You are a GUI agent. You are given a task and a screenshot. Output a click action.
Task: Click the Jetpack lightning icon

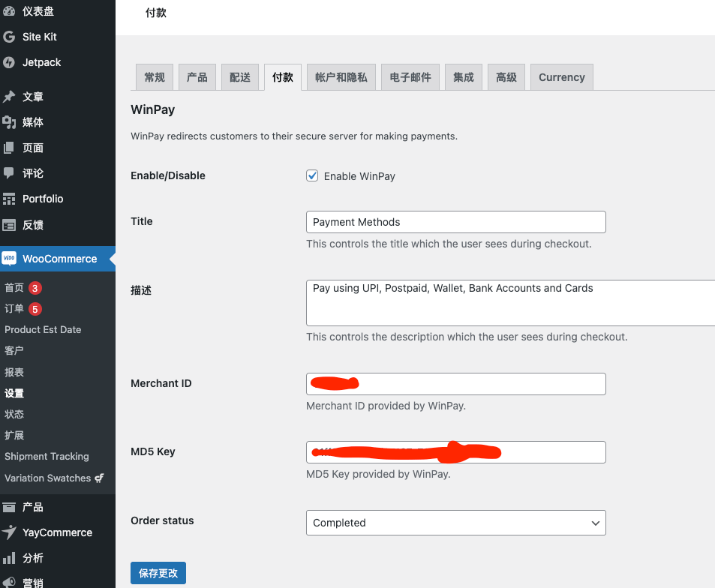9,62
